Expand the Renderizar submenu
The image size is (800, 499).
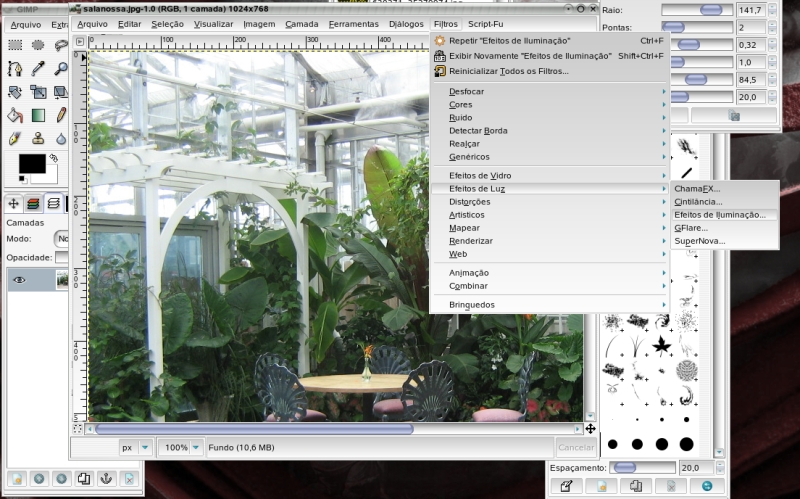(x=549, y=241)
